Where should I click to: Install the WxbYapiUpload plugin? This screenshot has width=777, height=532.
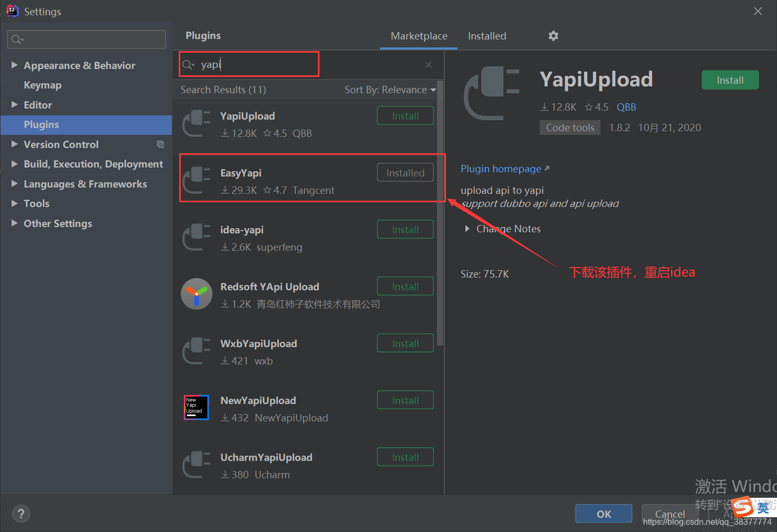405,343
